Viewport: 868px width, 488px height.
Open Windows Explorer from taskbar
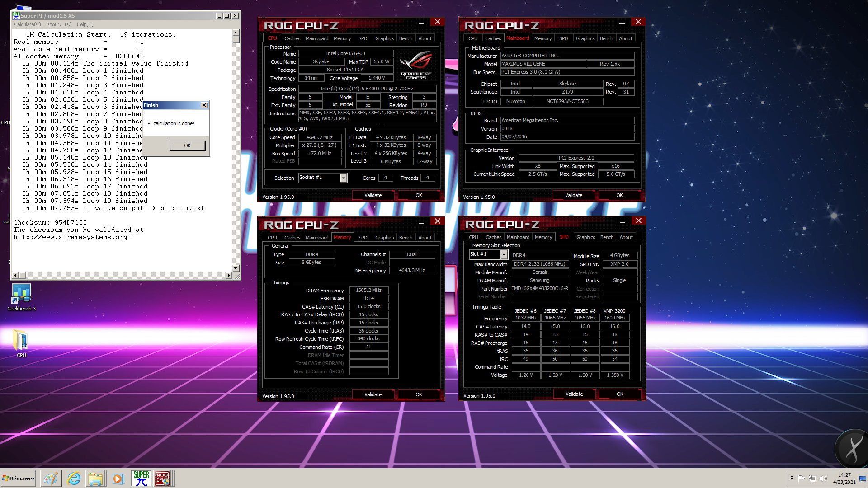[95, 479]
